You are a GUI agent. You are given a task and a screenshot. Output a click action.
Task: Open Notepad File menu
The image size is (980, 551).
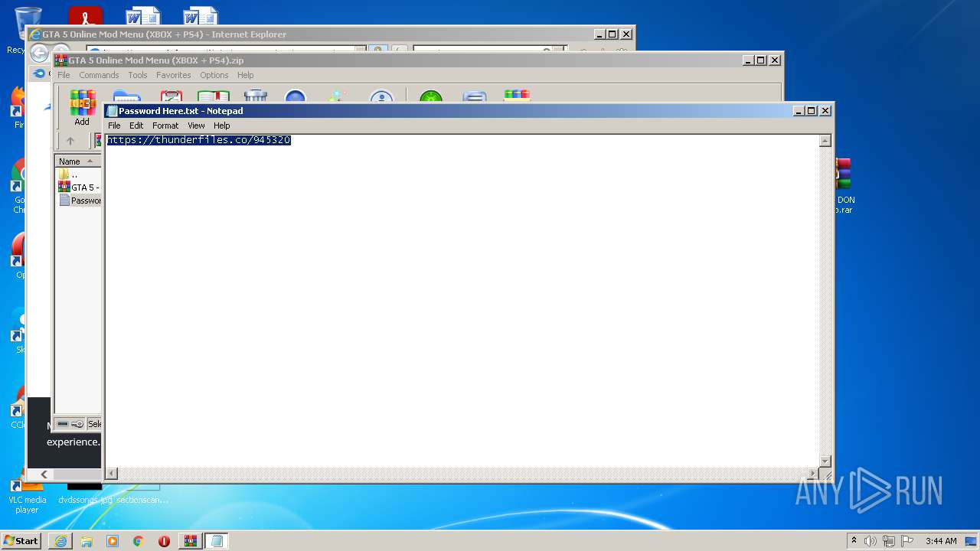point(114,126)
